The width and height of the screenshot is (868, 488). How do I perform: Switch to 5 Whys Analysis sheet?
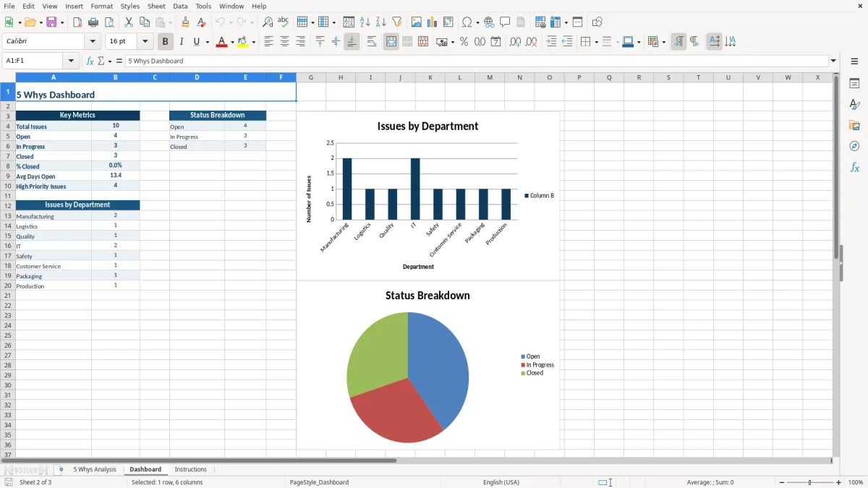95,469
